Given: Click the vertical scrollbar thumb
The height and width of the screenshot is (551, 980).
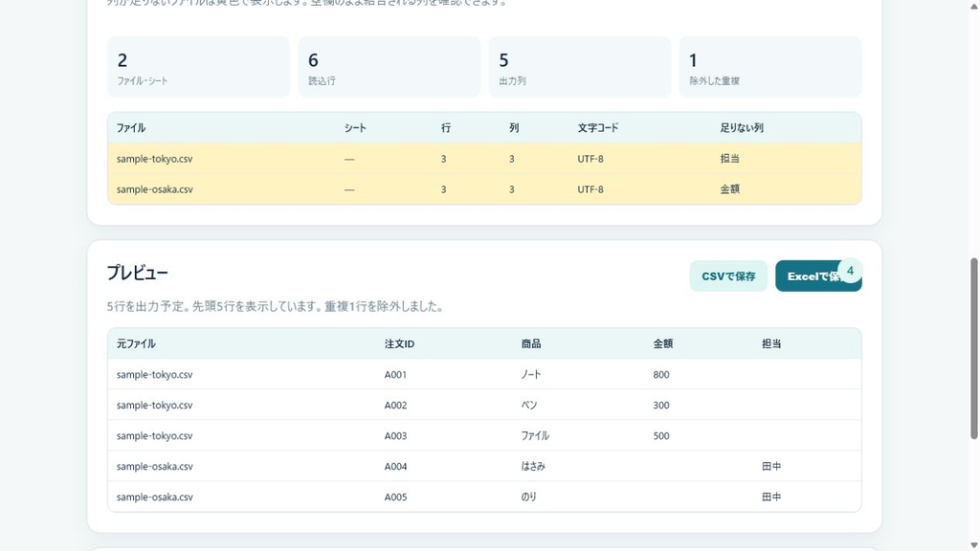Looking at the screenshot, I should point(973,348).
